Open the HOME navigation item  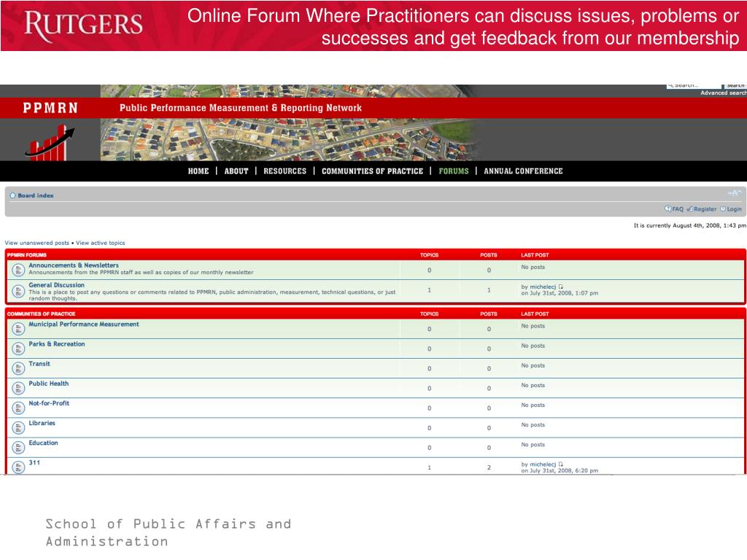[198, 171]
